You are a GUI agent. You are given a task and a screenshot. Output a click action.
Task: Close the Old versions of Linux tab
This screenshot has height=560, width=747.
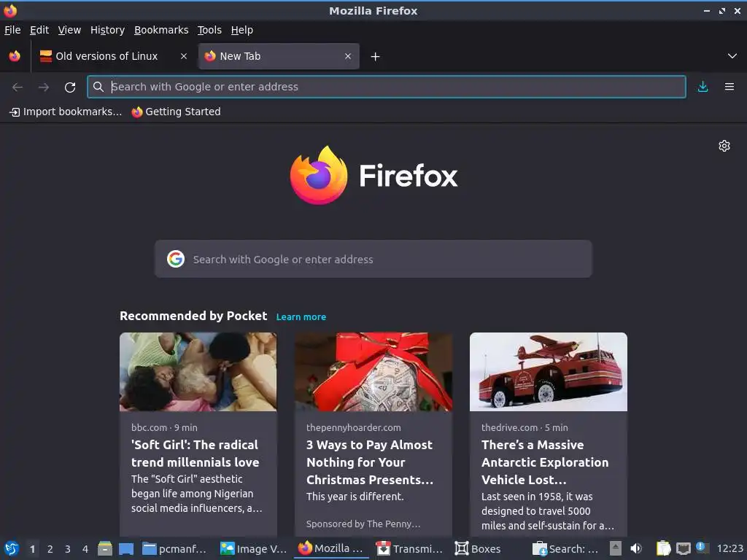tap(183, 56)
